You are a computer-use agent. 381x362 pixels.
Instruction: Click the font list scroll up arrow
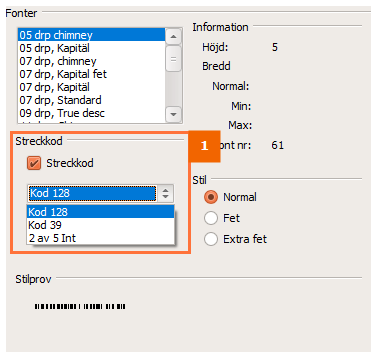[x=173, y=36]
